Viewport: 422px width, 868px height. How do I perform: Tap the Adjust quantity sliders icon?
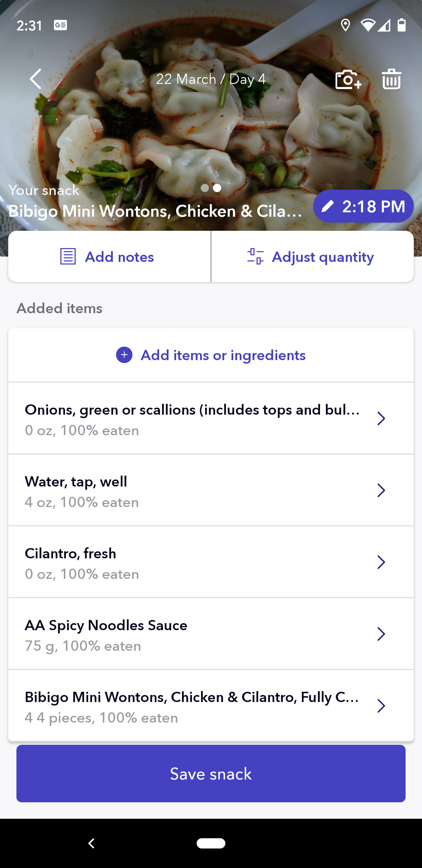[x=255, y=257]
